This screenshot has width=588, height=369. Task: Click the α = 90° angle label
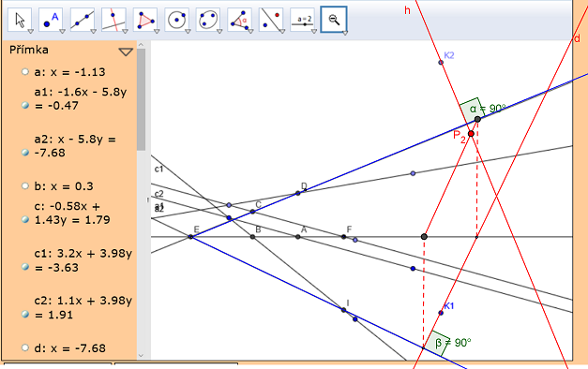coord(488,109)
